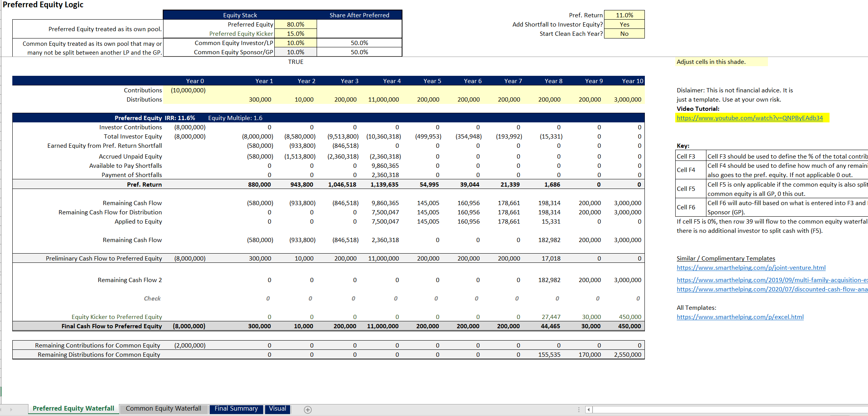The height and width of the screenshot is (416, 868).
Task: Click the horizontal scrollbar track
Action: [x=730, y=409]
